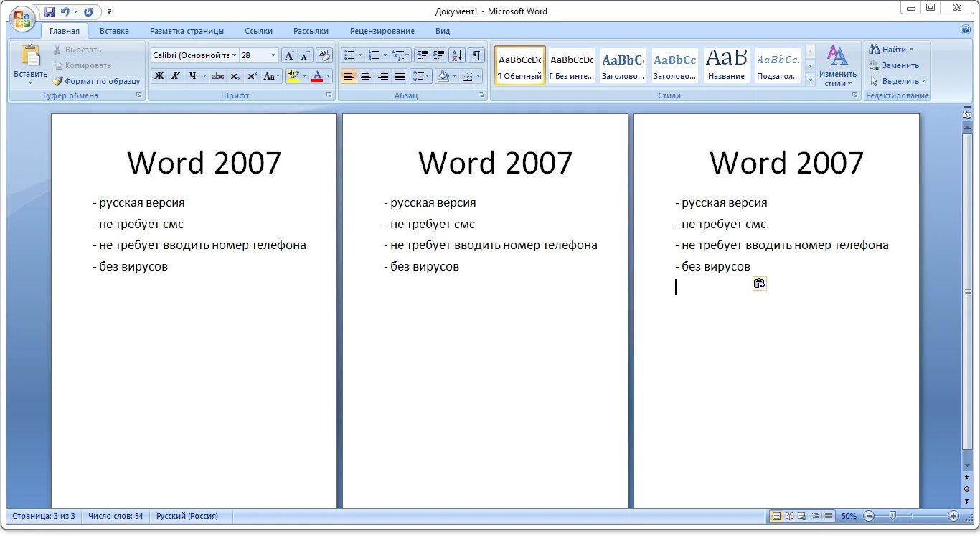Click the multilevel list icon
The width and height of the screenshot is (980, 536).
click(397, 55)
